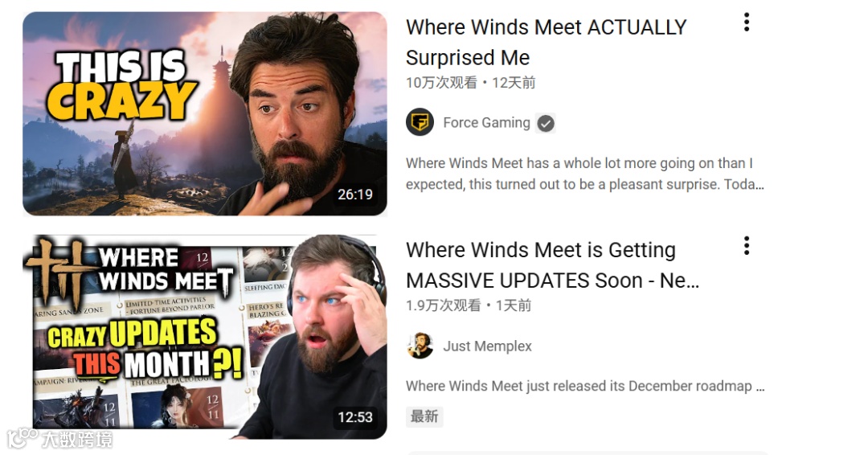Open the Just Memplex video's three-dot menu
This screenshot has width=868, height=455.
tap(746, 245)
